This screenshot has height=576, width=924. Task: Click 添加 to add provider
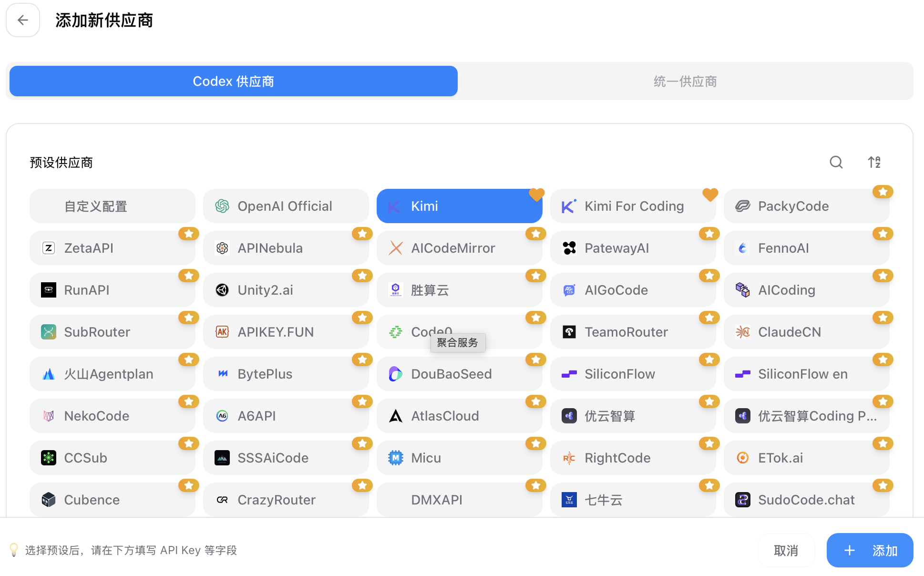870,550
